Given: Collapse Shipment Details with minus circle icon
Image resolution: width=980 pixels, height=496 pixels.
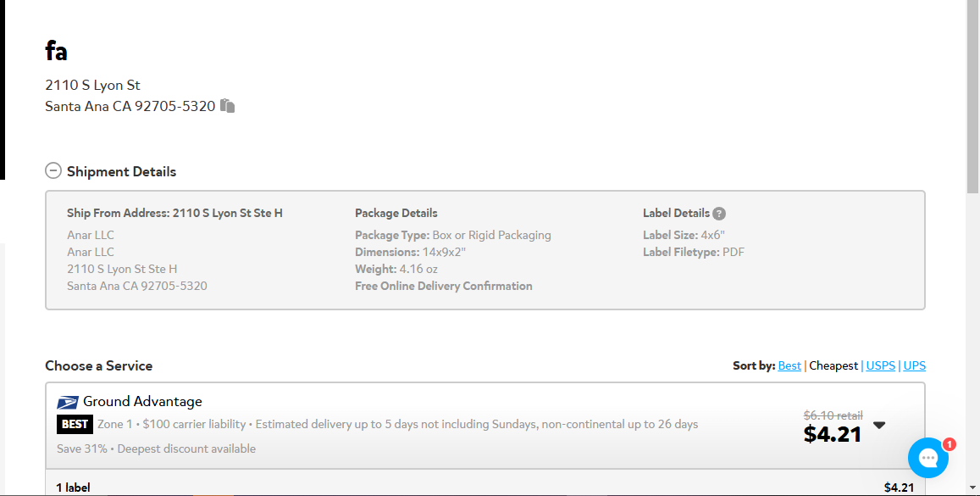Looking at the screenshot, I should pos(53,170).
